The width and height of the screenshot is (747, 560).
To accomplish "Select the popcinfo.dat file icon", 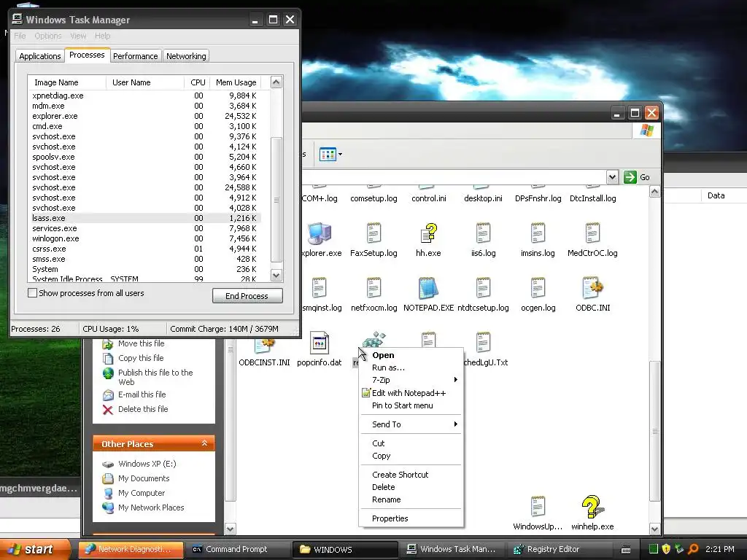I will (320, 343).
